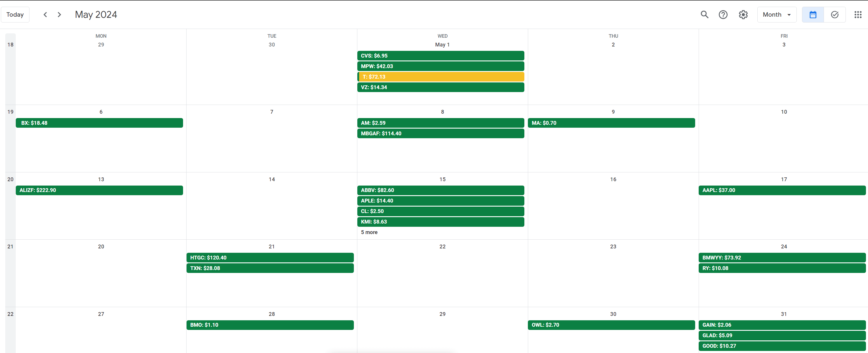Show 5 more events on May 15
868x353 pixels.
(x=369, y=232)
